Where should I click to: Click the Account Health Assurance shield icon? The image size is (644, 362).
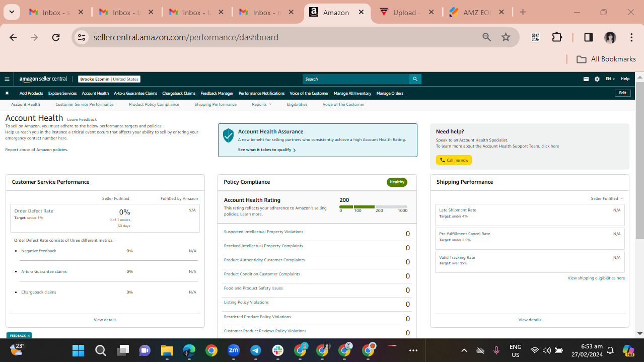click(229, 135)
